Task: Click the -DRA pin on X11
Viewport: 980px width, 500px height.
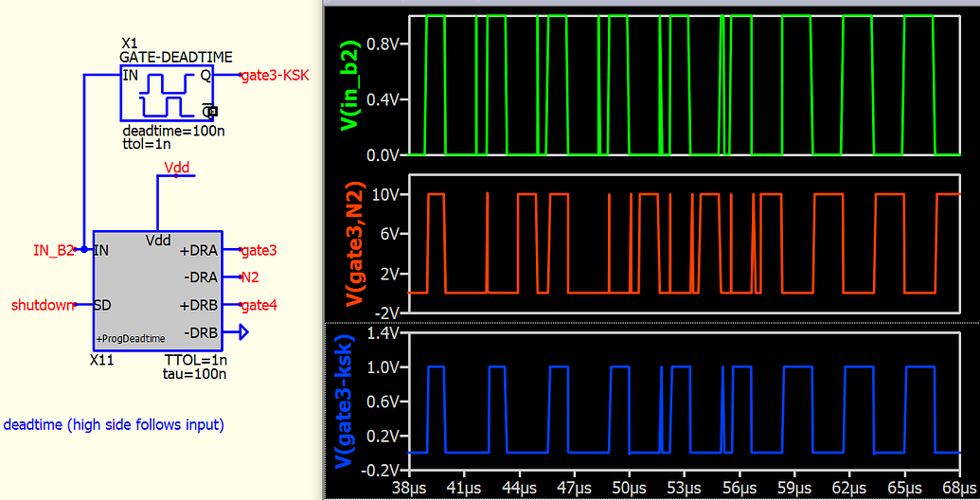Action: click(x=201, y=277)
